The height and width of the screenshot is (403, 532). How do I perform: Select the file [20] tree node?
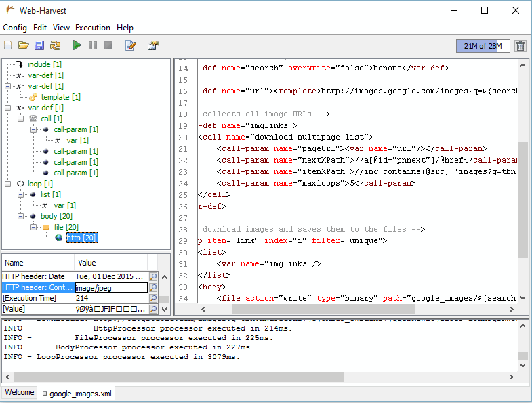pos(66,227)
